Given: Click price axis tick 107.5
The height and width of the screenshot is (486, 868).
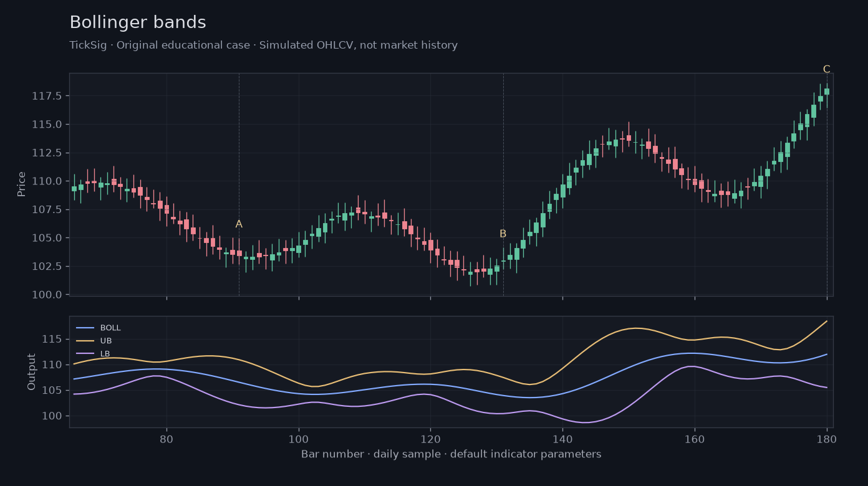Looking at the screenshot, I should [x=47, y=209].
